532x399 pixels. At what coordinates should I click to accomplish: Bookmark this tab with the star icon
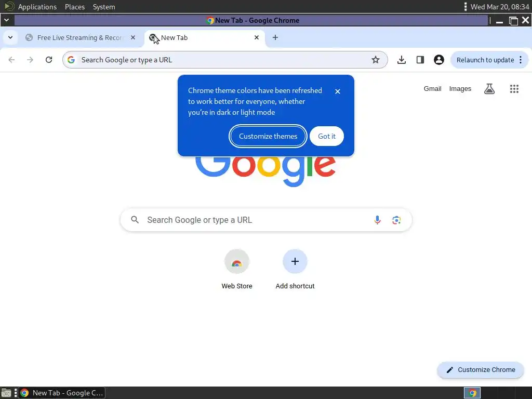(375, 60)
